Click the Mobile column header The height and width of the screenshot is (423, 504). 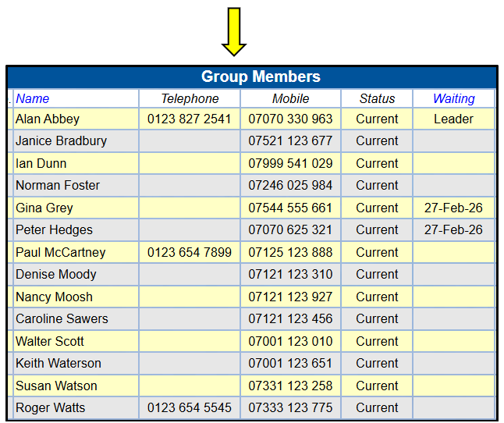[x=290, y=98]
